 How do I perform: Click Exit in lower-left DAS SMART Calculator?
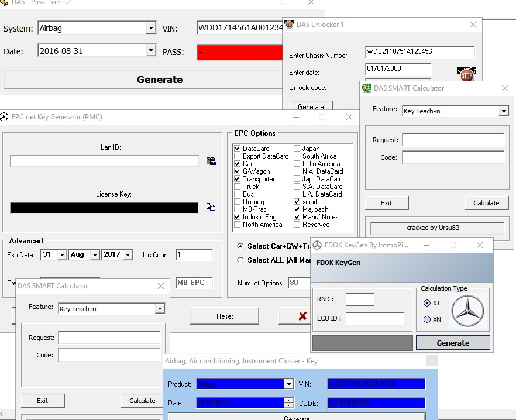click(43, 401)
